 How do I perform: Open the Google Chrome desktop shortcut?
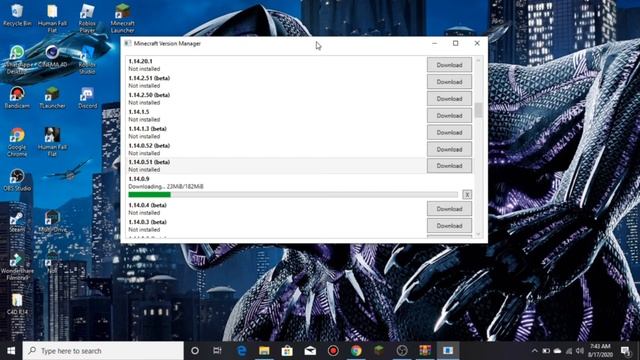click(x=17, y=142)
